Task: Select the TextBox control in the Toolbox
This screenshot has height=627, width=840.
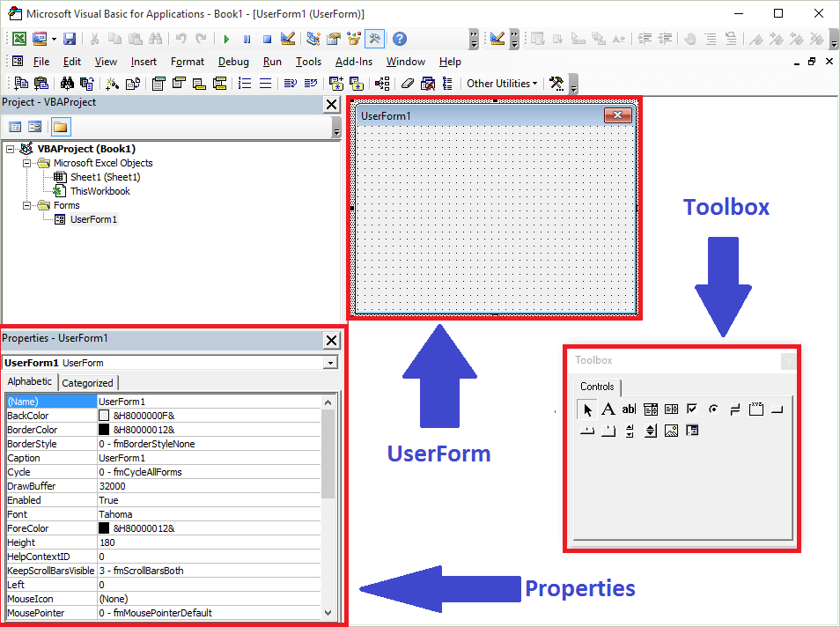Action: [x=628, y=409]
